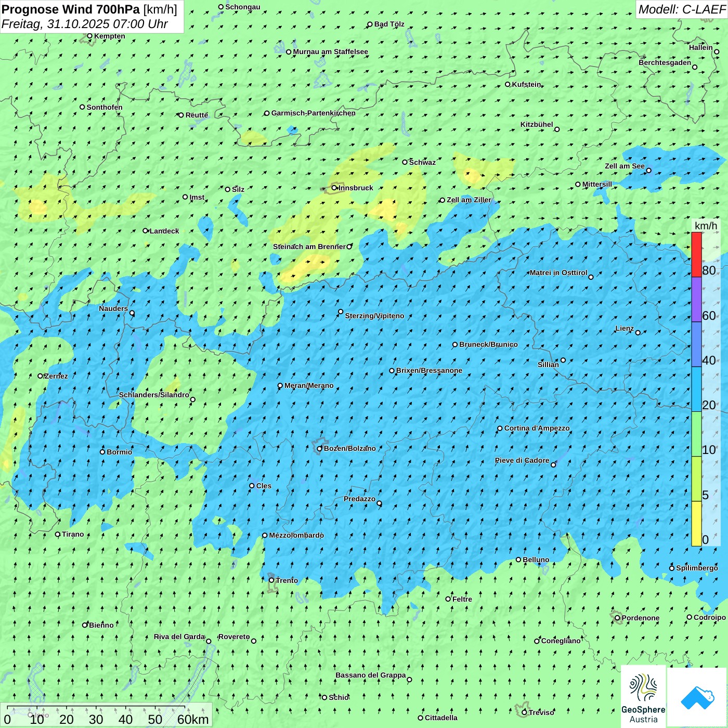
Task: Select the 'Cortina d'Ampezzo' label
Action: pos(537,428)
